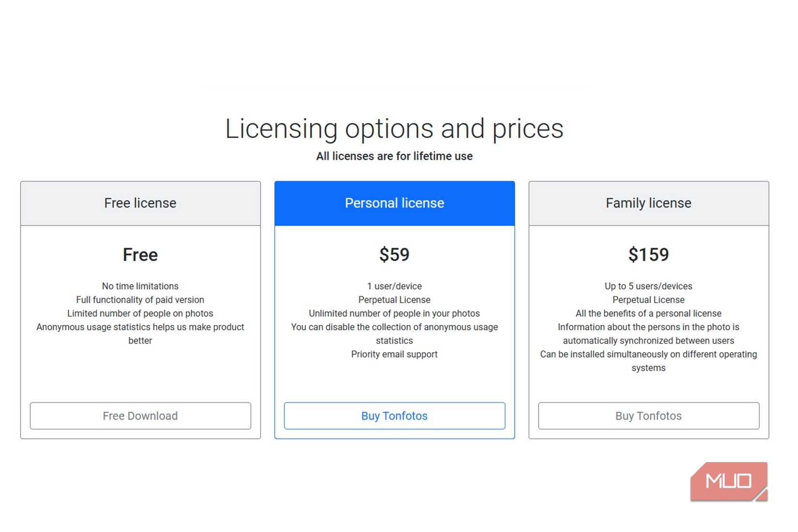798x532 pixels.
Task: Select the Family license card header
Action: pos(649,203)
